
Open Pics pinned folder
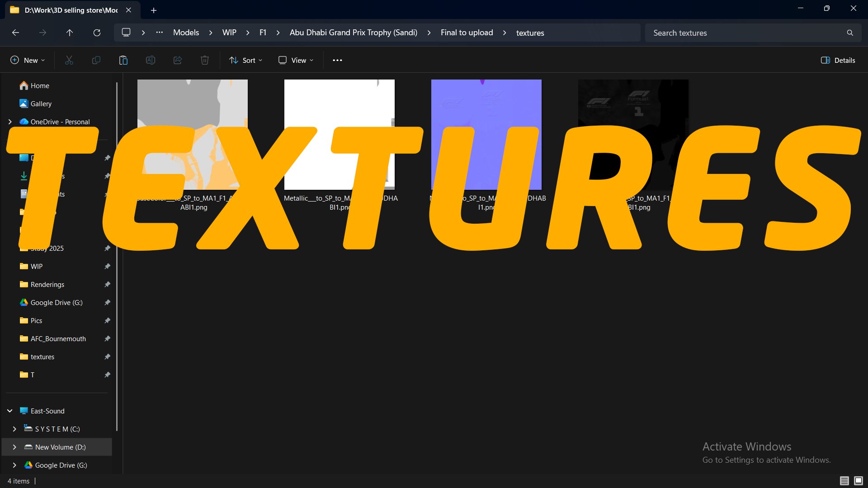[x=31, y=320]
